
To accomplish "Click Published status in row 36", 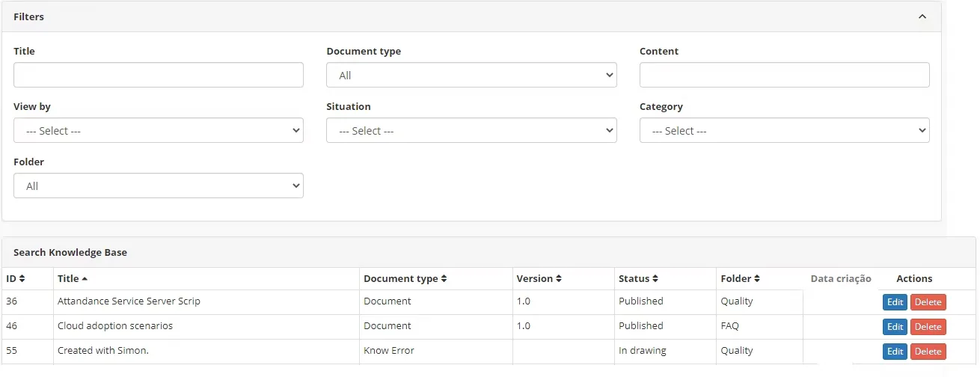I will pyautogui.click(x=641, y=301).
